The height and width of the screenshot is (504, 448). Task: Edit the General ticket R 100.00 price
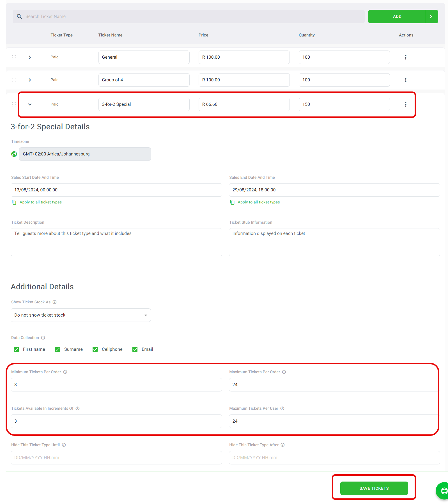[x=244, y=57]
